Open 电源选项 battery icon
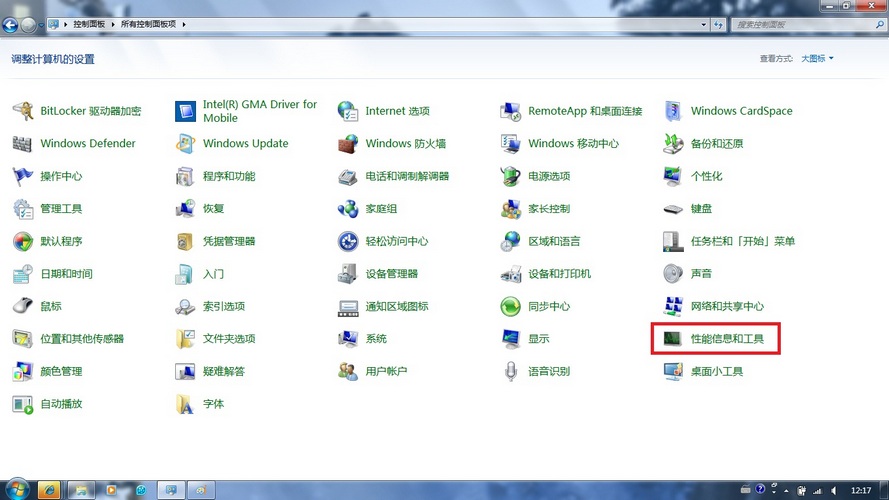 pyautogui.click(x=511, y=176)
